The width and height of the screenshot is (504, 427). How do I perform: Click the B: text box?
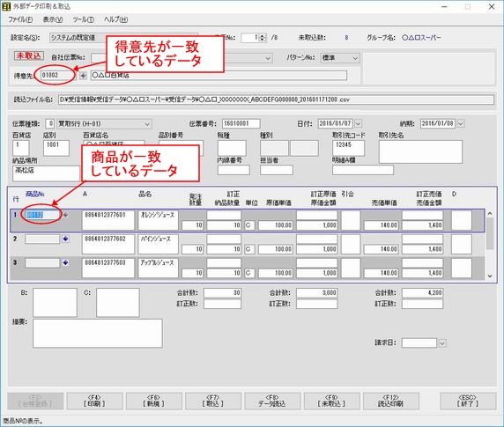(x=55, y=303)
